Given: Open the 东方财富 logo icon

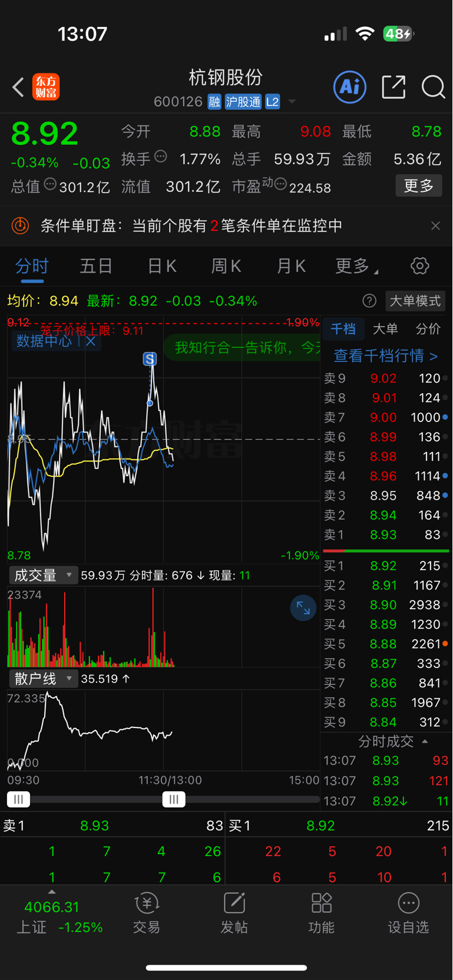Looking at the screenshot, I should (x=46, y=87).
